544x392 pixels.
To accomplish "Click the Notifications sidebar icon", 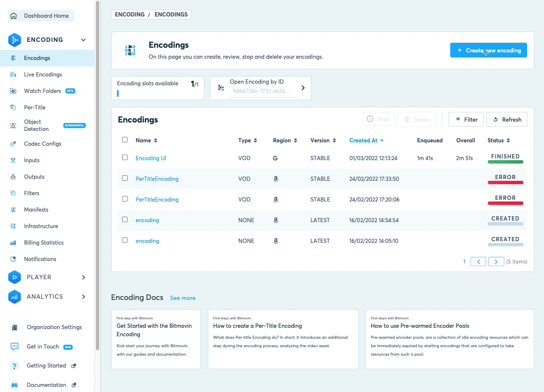I will coord(13,259).
